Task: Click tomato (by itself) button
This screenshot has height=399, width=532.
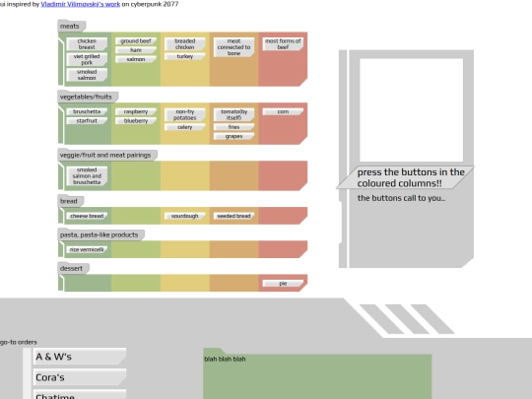Action: [x=233, y=114]
